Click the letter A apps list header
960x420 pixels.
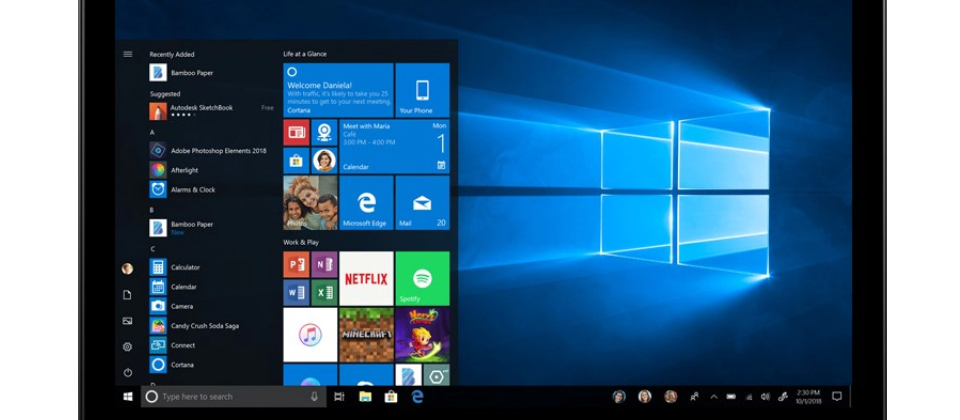point(152,132)
